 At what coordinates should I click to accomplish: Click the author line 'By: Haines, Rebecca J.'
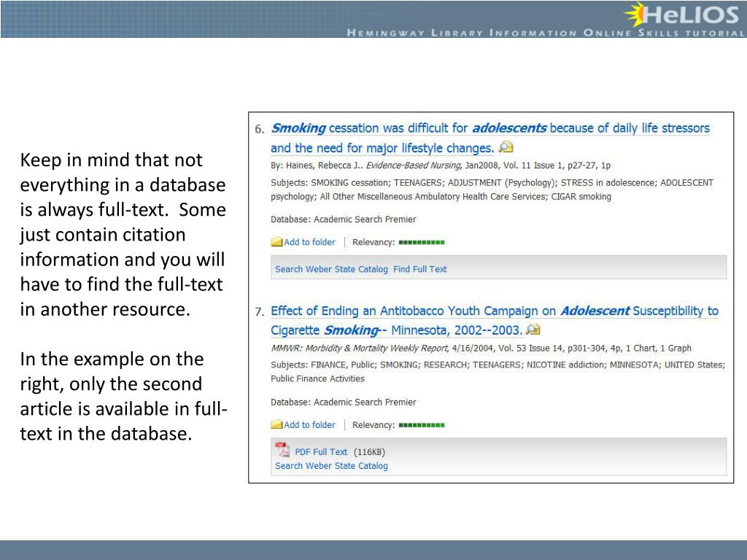click(x=317, y=166)
